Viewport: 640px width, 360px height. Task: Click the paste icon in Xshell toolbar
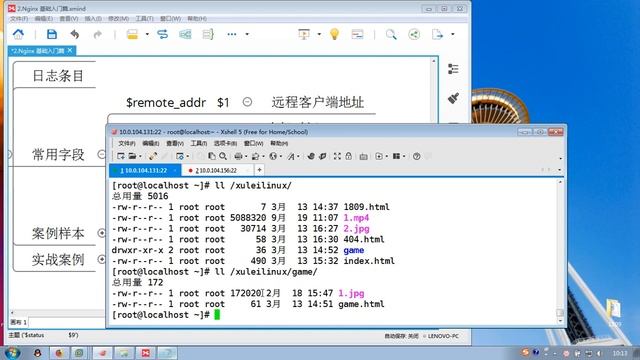click(211, 156)
